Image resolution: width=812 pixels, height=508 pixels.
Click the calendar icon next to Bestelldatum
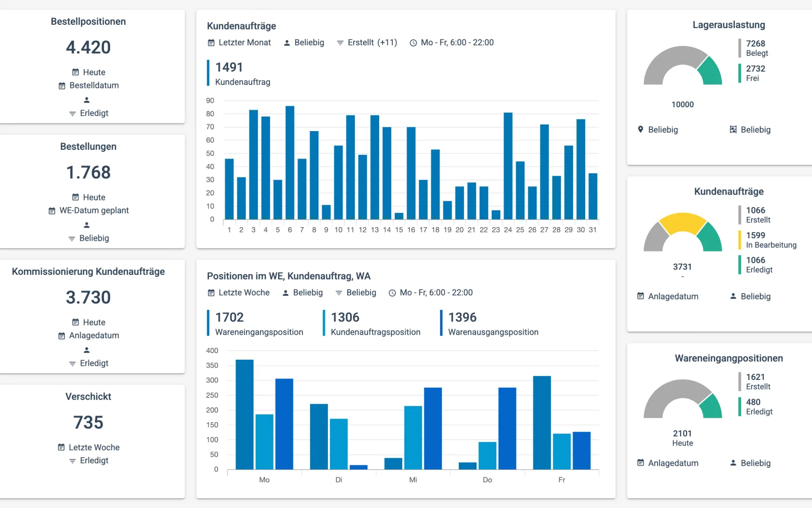(x=62, y=86)
